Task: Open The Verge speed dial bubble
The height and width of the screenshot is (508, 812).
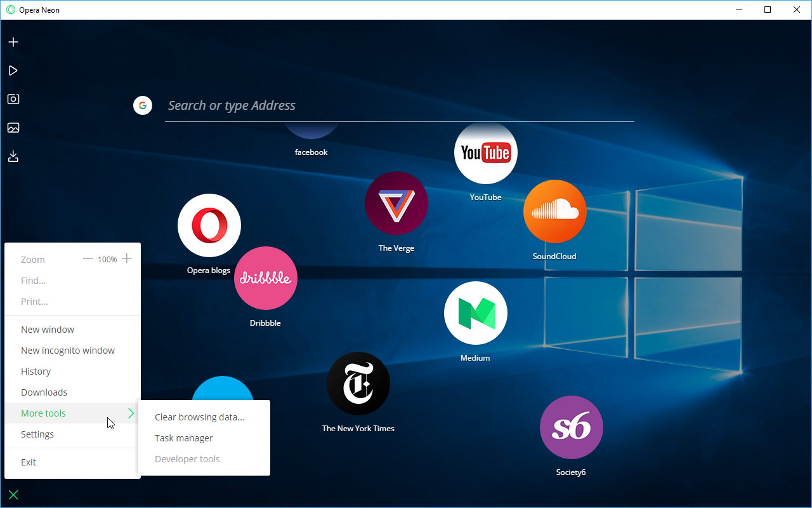Action: pyautogui.click(x=396, y=203)
